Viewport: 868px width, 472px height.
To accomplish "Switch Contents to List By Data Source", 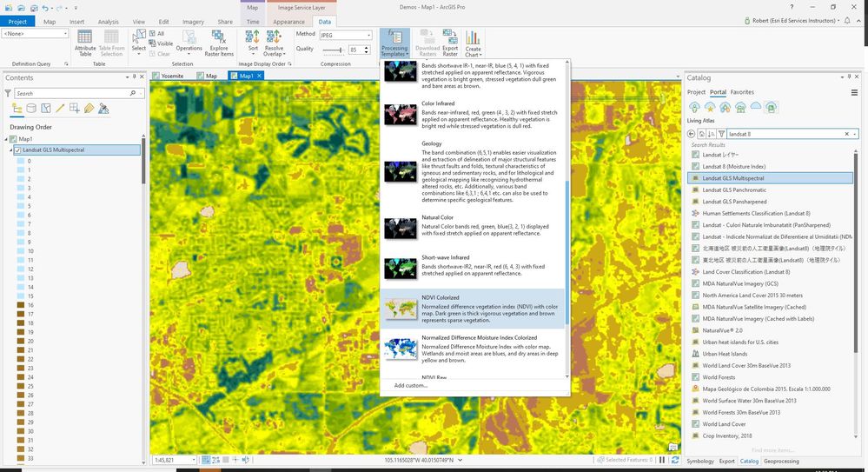I will [31, 109].
